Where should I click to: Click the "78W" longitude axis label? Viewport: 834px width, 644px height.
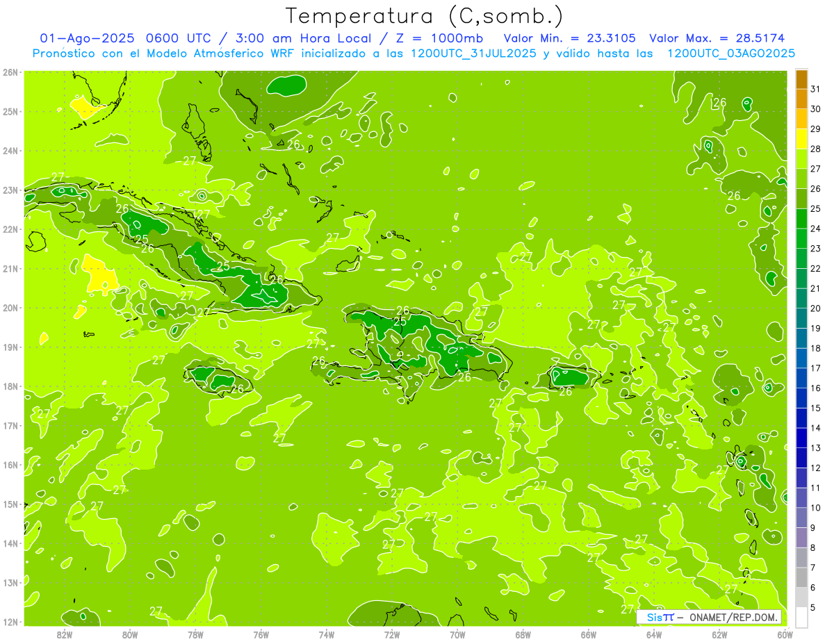tap(195, 635)
